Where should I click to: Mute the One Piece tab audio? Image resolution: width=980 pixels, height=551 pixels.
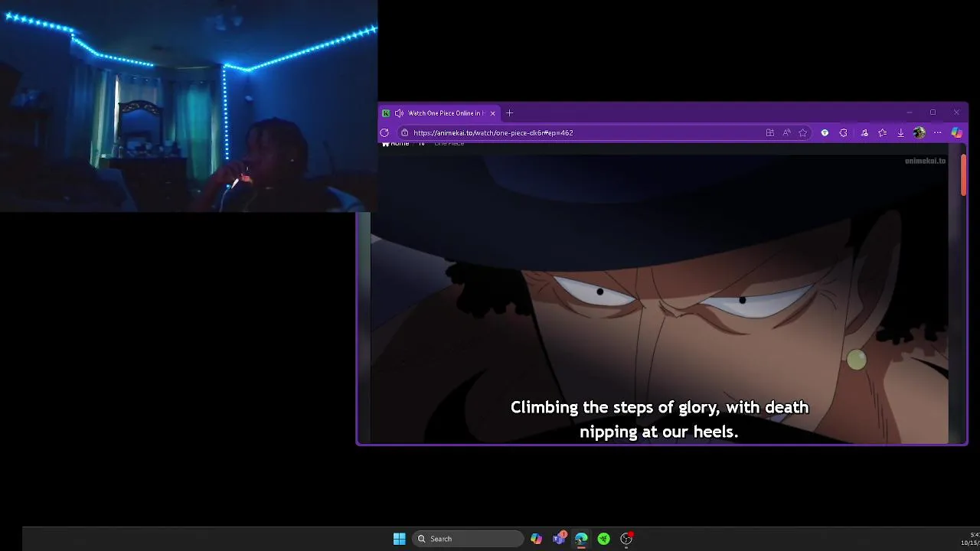tap(399, 113)
